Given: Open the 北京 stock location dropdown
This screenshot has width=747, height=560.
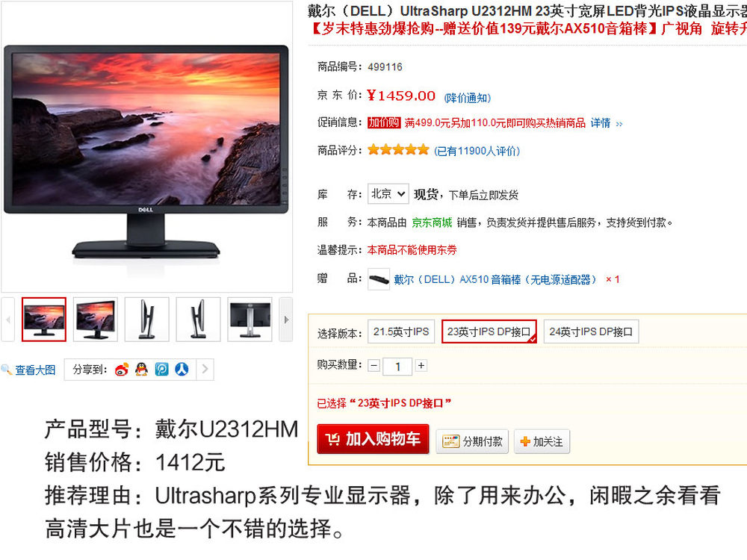Looking at the screenshot, I should [388, 194].
